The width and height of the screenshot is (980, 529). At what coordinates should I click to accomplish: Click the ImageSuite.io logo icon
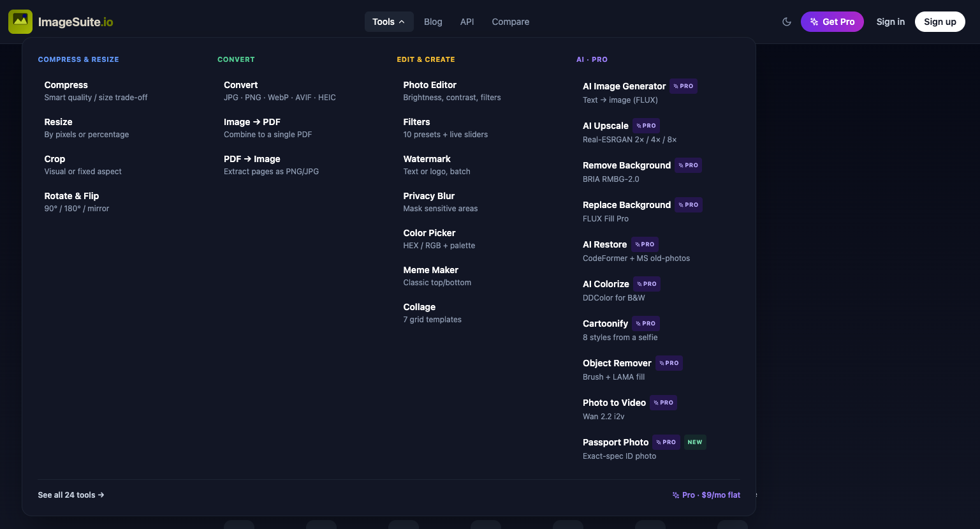pos(20,22)
